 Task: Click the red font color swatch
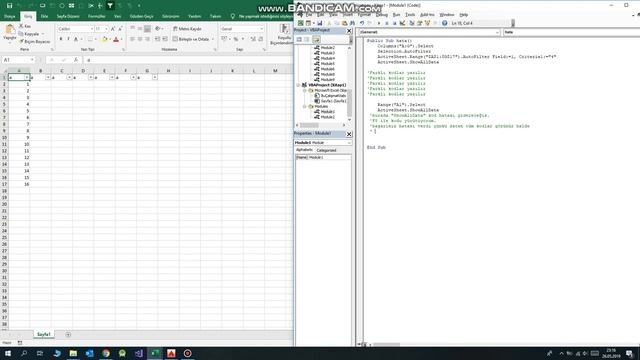click(x=116, y=39)
